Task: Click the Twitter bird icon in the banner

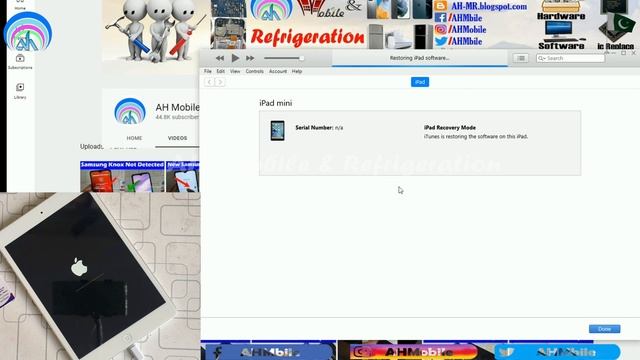Action: 441,41
